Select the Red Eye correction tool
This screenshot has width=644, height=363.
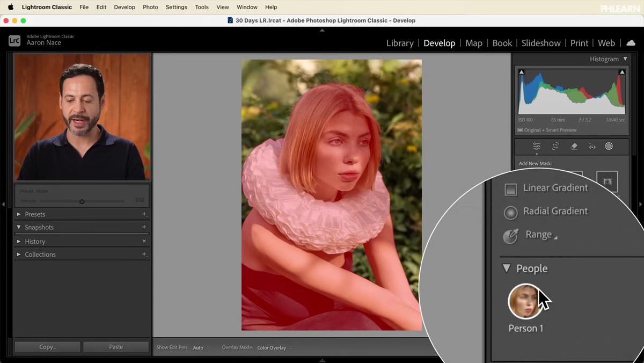(x=592, y=146)
